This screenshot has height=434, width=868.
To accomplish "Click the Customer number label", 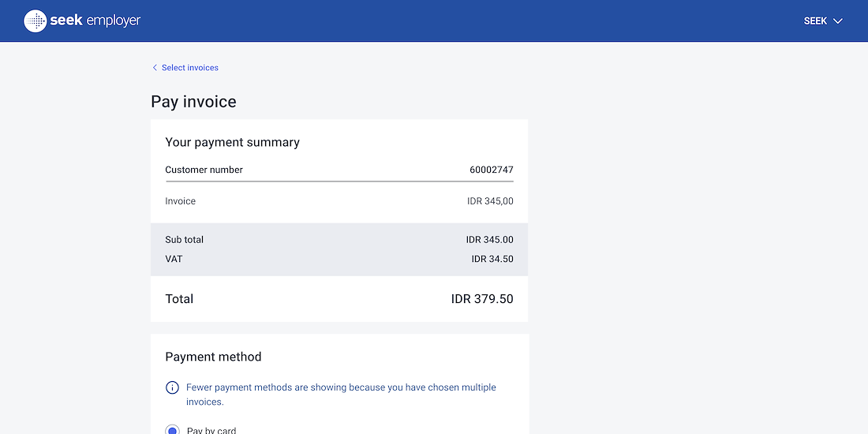I will [204, 170].
